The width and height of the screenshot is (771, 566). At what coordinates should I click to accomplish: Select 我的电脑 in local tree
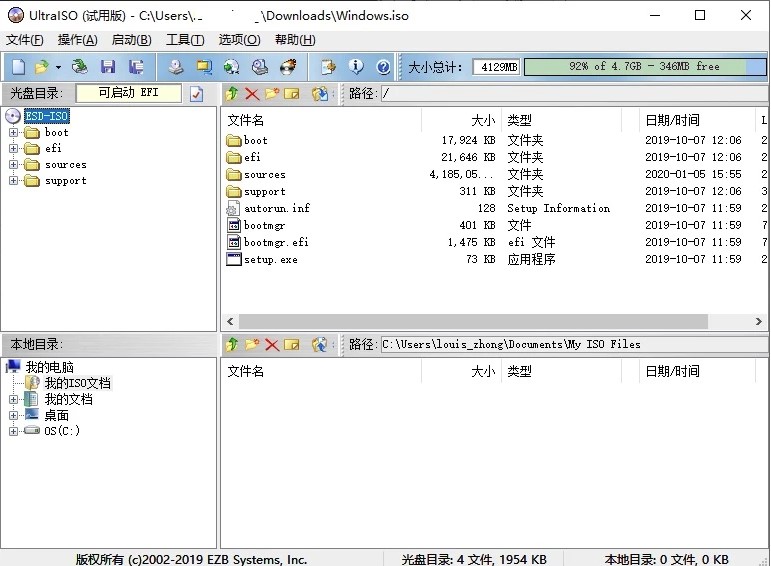[x=50, y=367]
